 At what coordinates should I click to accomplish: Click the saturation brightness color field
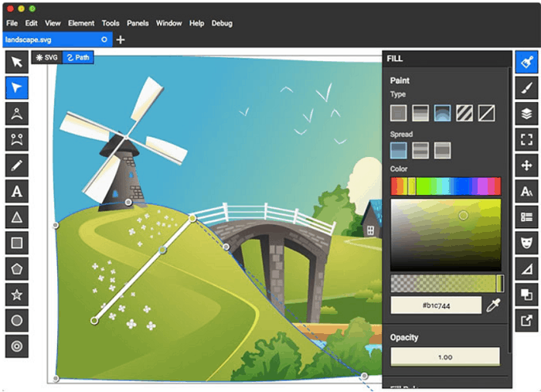pos(445,234)
